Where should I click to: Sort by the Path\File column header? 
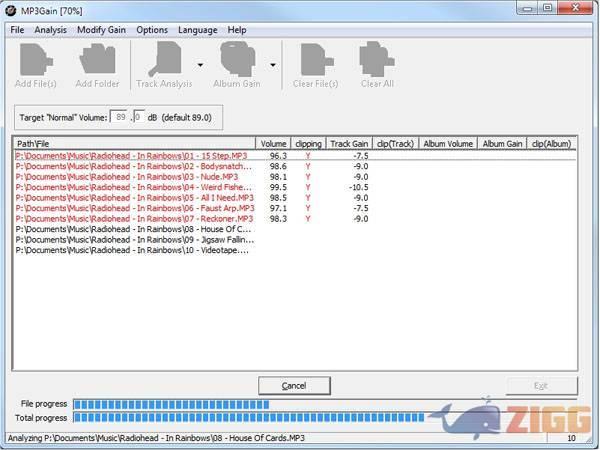click(x=135, y=144)
